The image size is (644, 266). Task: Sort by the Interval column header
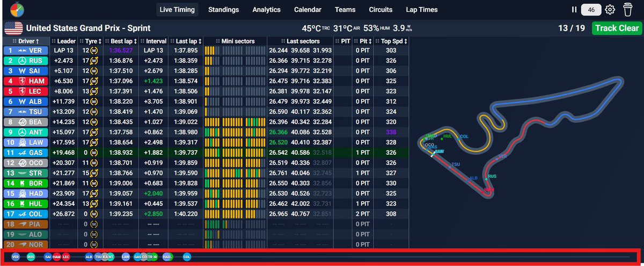click(154, 41)
